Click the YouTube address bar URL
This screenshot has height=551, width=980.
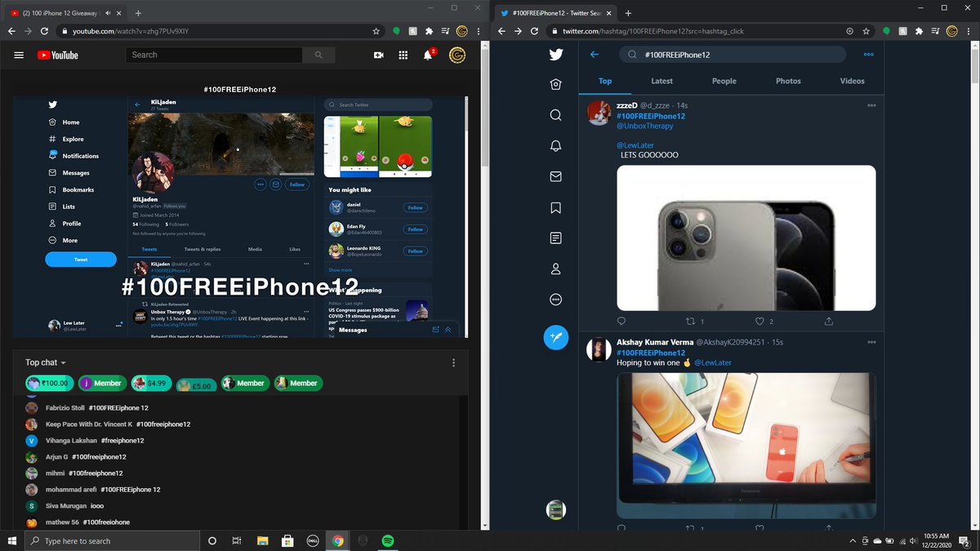(131, 31)
